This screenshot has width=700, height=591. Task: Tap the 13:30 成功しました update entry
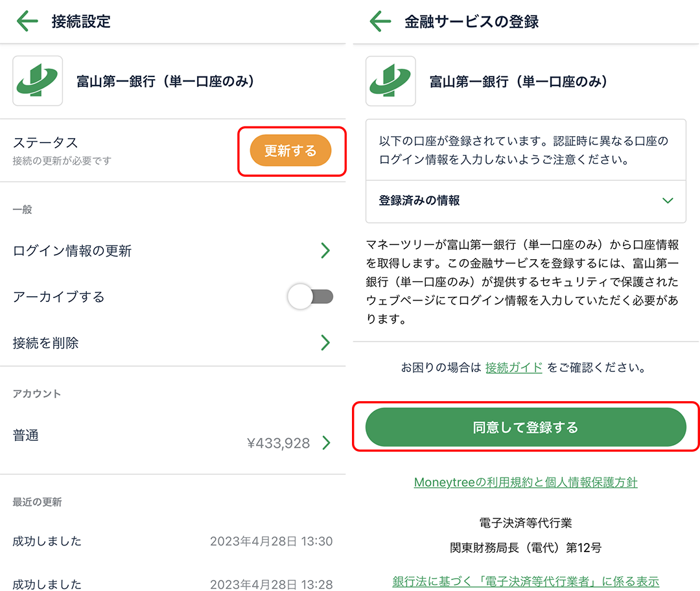172,541
